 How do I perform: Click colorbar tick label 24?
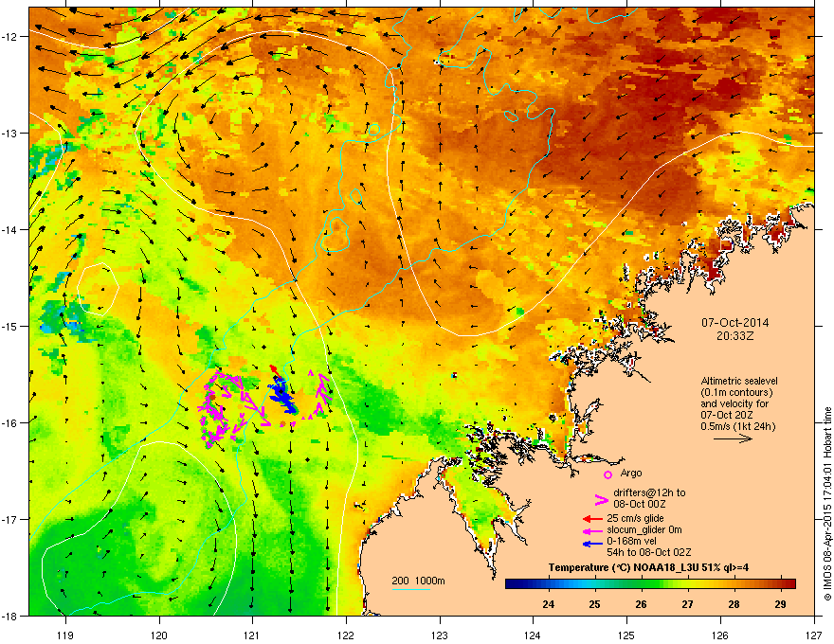[549, 604]
